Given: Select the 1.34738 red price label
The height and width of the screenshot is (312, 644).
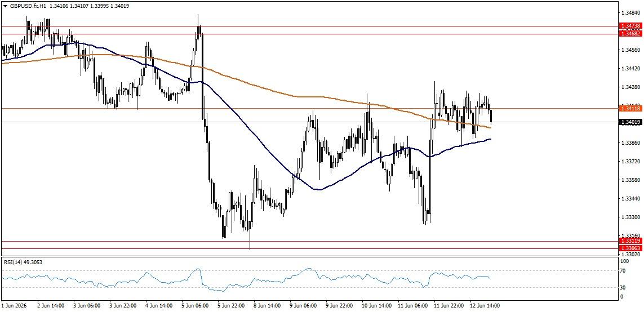Looking at the screenshot, I should 631,26.
